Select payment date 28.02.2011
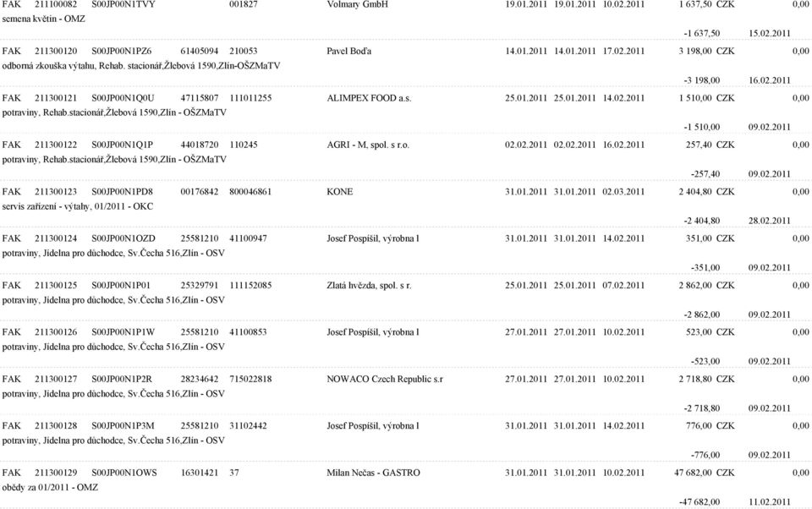 coord(769,221)
